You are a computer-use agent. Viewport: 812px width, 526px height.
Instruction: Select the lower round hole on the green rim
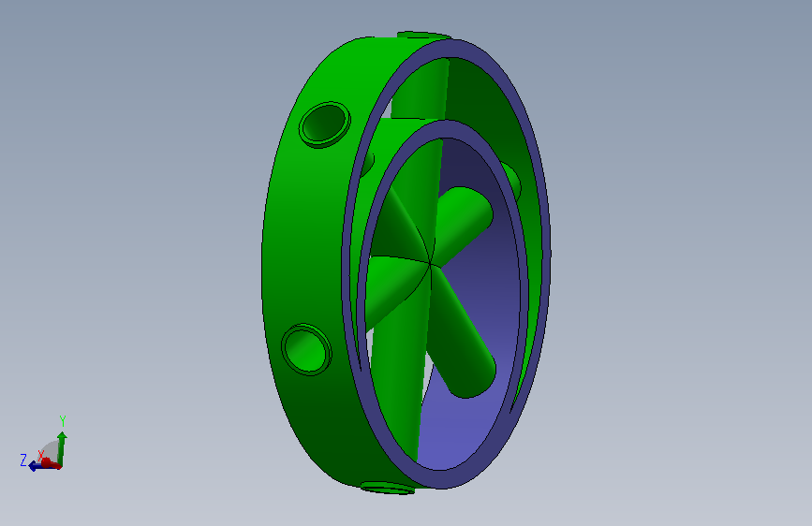(306, 350)
